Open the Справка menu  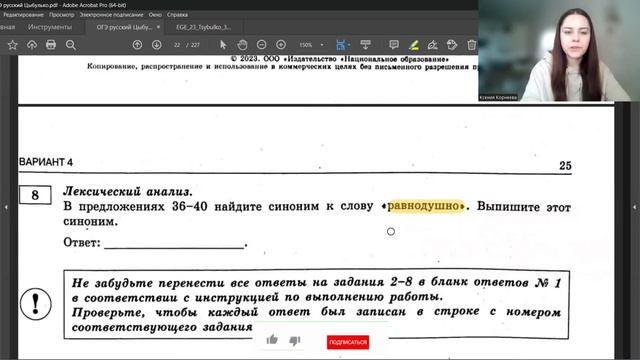pos(177,15)
